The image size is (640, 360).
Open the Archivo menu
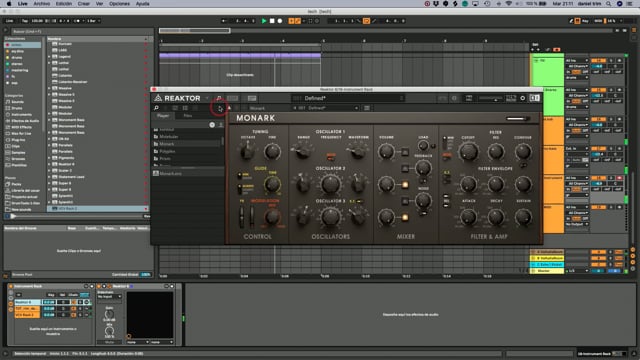[x=42, y=4]
